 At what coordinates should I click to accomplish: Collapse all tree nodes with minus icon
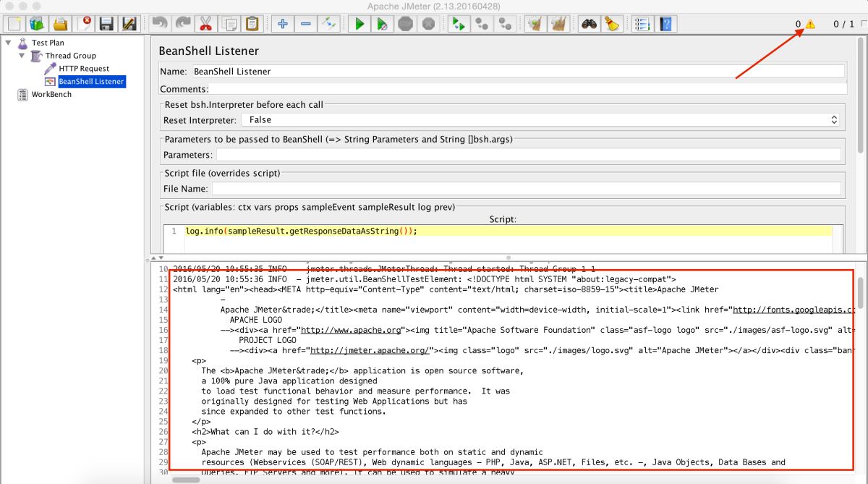(x=305, y=24)
